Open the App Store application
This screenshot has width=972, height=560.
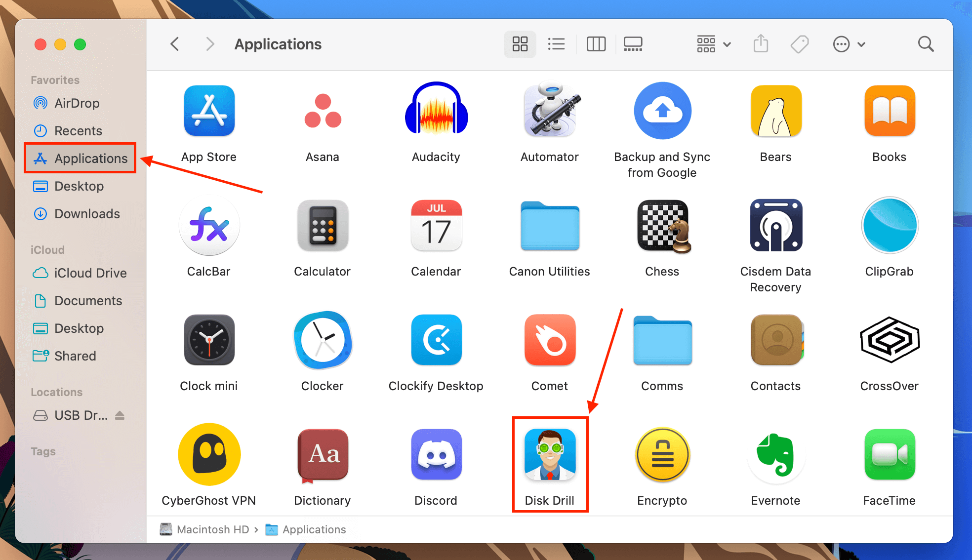pos(209,111)
